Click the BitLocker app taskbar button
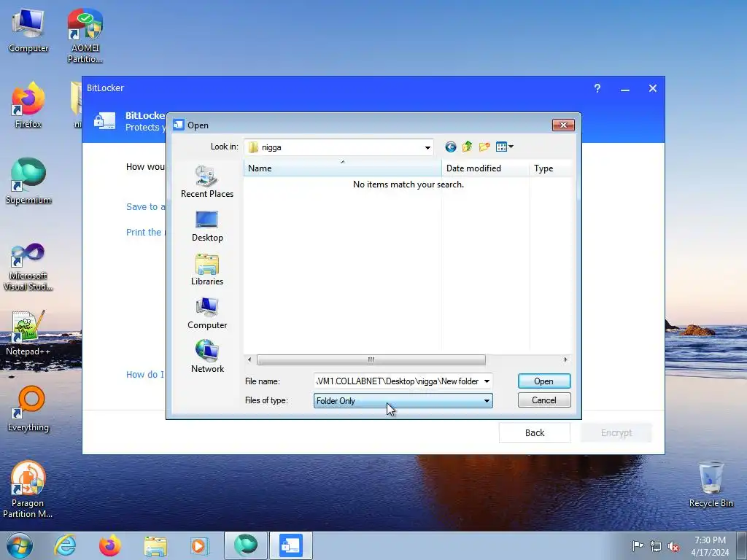Image resolution: width=747 pixels, height=560 pixels. pyautogui.click(x=291, y=545)
